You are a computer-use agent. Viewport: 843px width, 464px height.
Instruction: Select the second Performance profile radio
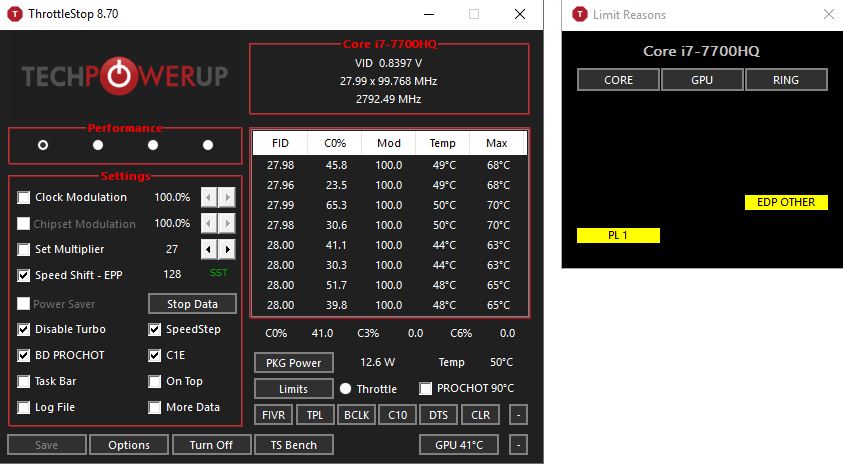pyautogui.click(x=98, y=145)
